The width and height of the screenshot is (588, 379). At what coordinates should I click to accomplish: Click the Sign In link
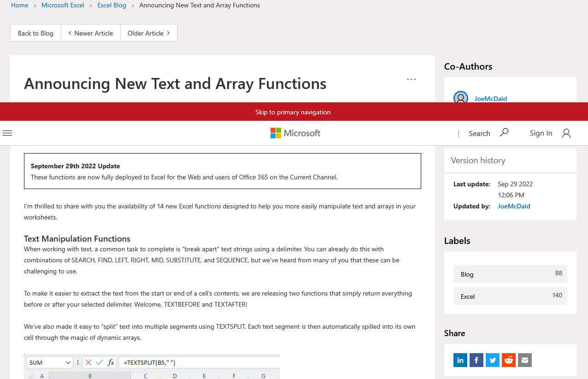click(541, 133)
